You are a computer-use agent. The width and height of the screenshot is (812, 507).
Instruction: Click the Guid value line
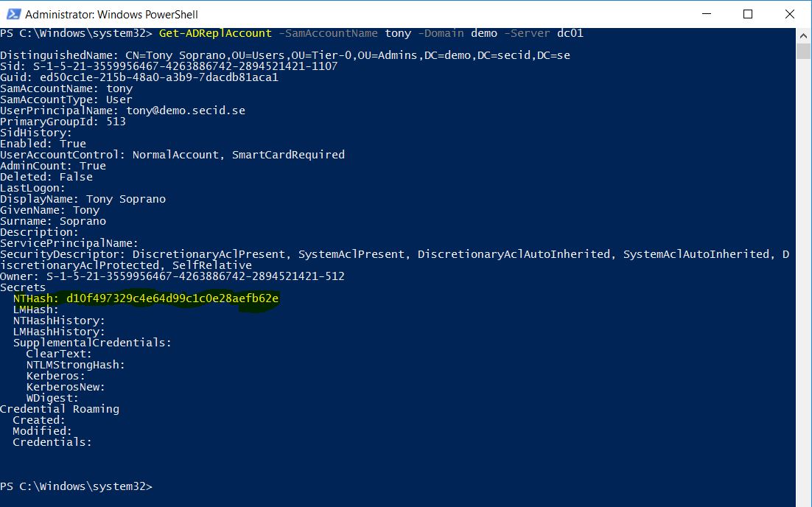(x=139, y=77)
